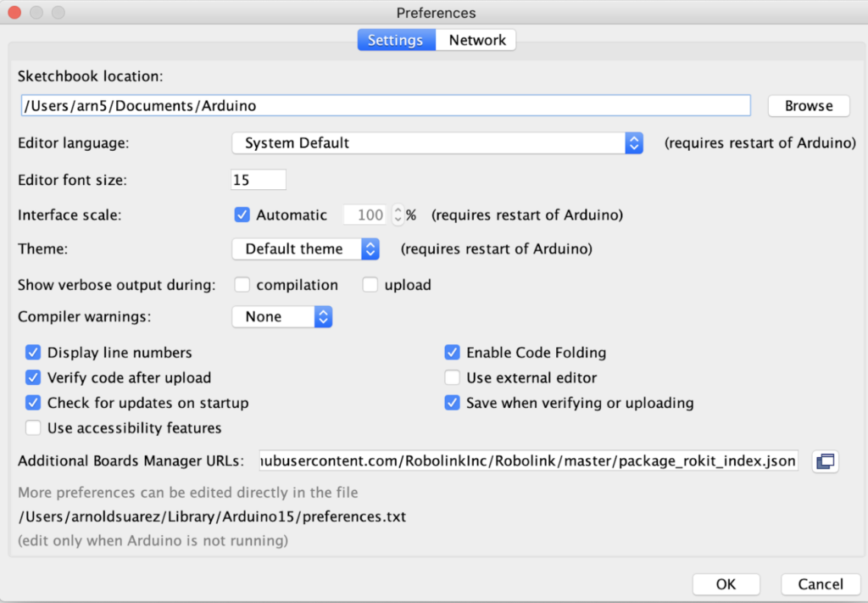Select the Settings tab
This screenshot has width=868, height=603.
pos(395,40)
